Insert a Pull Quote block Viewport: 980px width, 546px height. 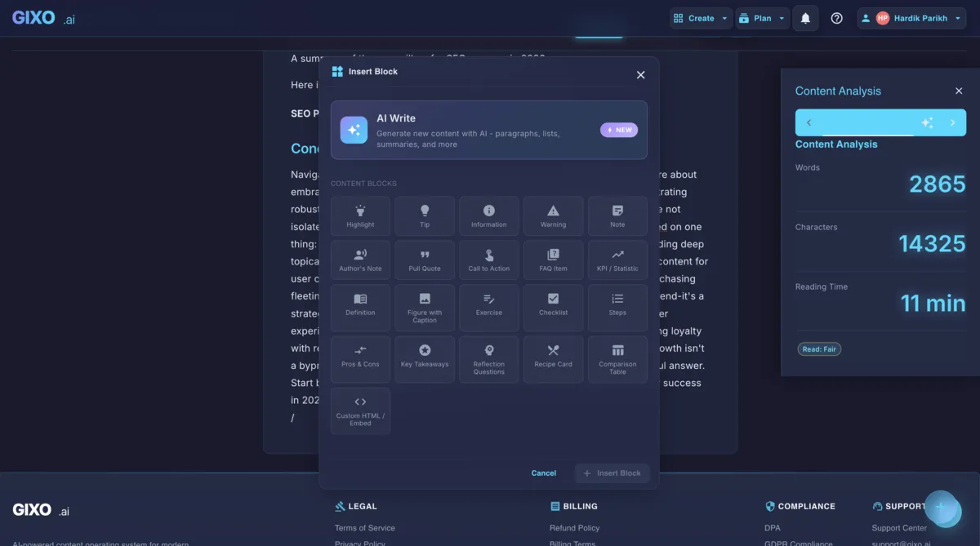(x=425, y=259)
